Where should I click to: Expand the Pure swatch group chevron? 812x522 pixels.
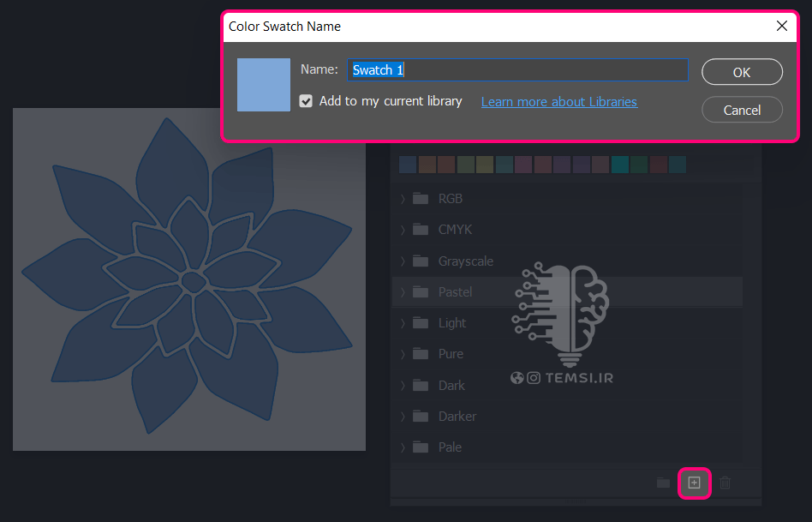(x=403, y=354)
